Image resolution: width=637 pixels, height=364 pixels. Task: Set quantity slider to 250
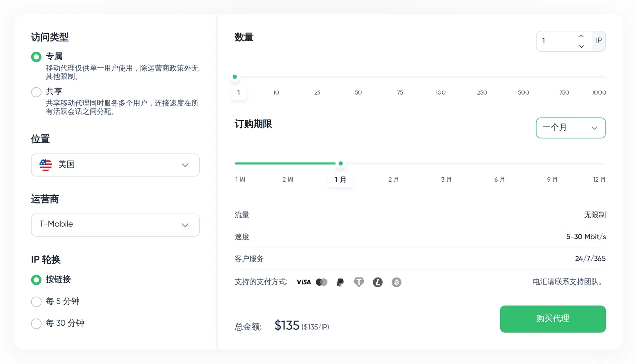coord(482,92)
